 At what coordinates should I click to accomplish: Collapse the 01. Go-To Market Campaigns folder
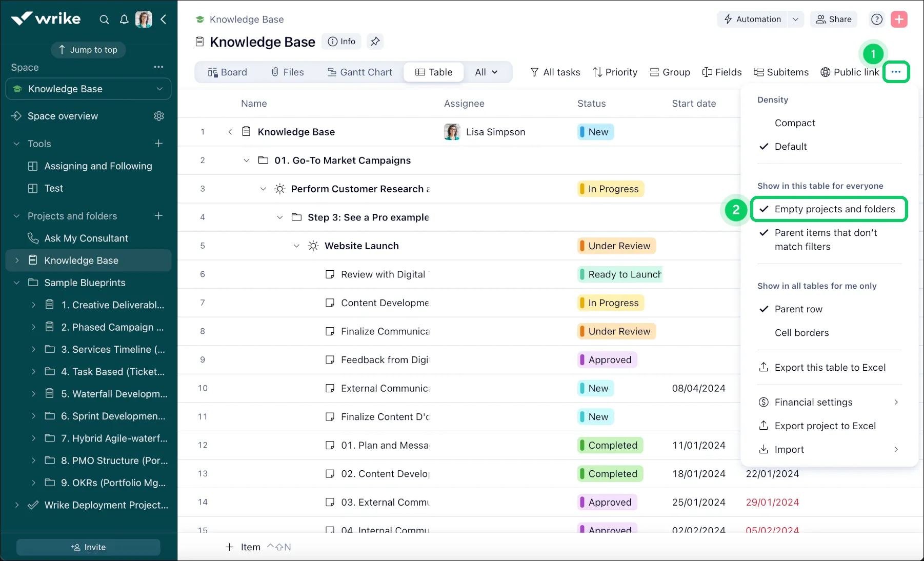[x=246, y=160]
